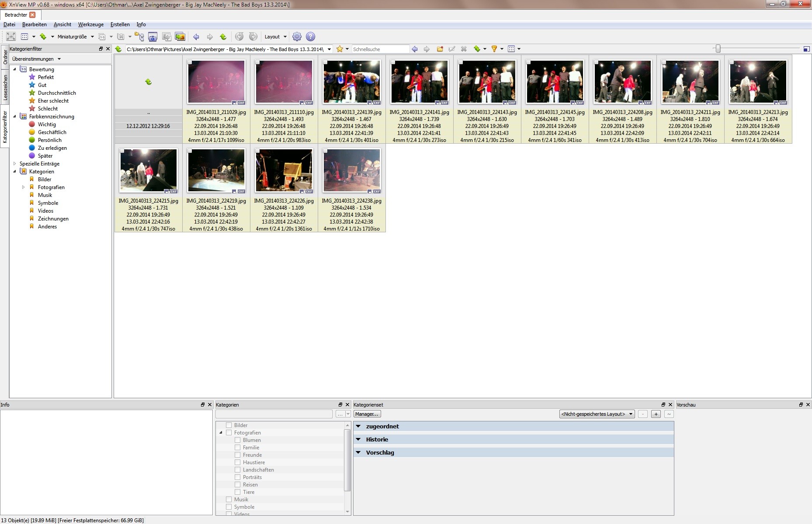This screenshot has width=812, height=524.
Task: Click the thumbnail view grid icon in main toolbar
Action: [24, 37]
